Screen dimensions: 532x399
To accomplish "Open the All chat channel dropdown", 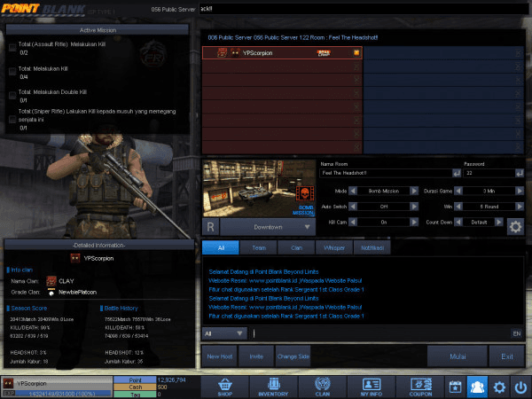I will (223, 333).
